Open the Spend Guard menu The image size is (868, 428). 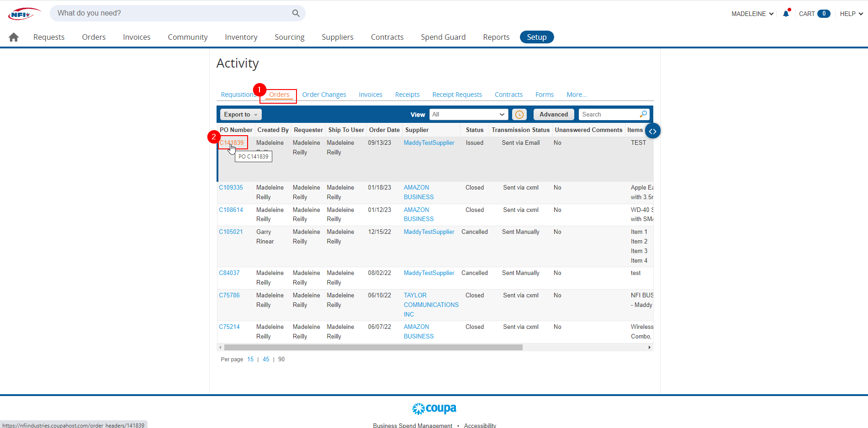click(443, 37)
